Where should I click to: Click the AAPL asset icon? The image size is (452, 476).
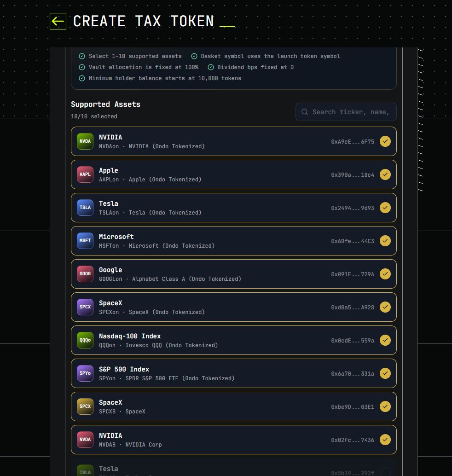(85, 174)
